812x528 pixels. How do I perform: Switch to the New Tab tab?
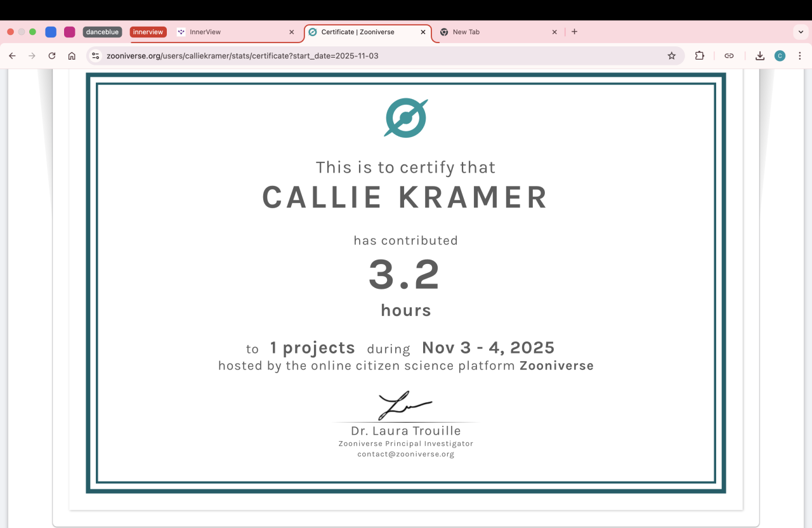(499, 32)
